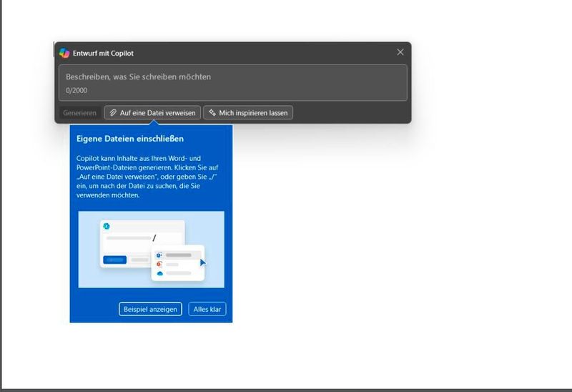The width and height of the screenshot is (572, 392).
Task: Click 'Mich inspirieren lassen' button
Action: (248, 113)
